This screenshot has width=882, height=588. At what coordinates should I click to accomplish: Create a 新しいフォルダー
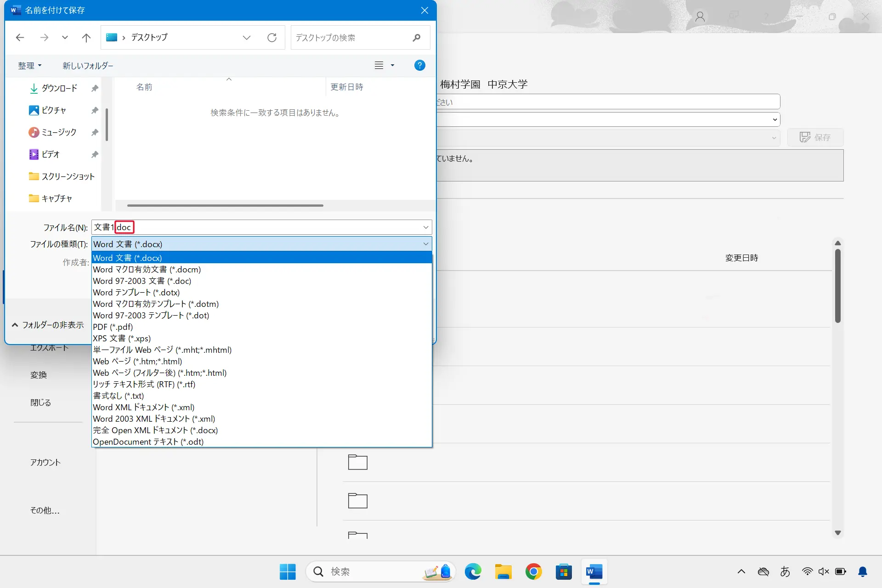point(88,66)
